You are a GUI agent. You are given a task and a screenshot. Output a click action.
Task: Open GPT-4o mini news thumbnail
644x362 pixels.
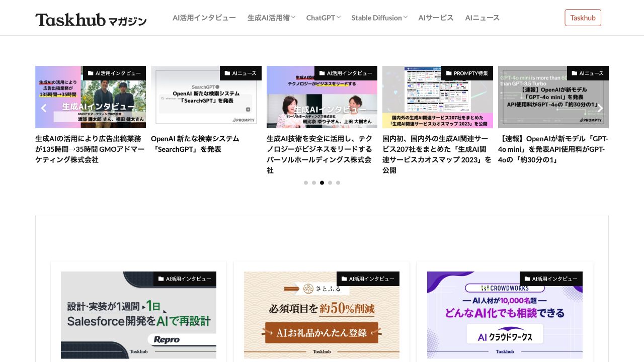[553, 97]
